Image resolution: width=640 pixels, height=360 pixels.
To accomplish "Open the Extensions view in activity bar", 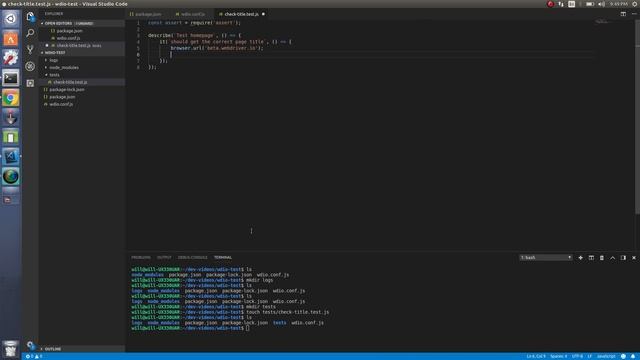I will coord(30,83).
